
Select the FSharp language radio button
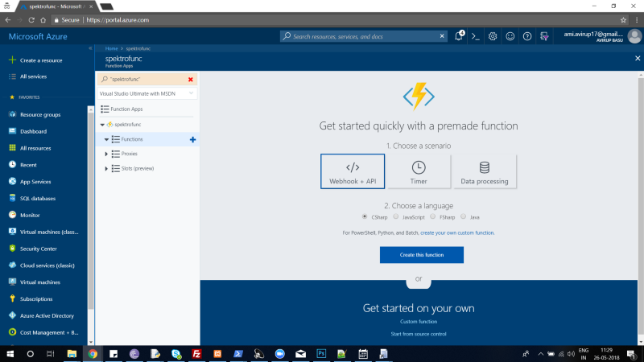(x=433, y=216)
